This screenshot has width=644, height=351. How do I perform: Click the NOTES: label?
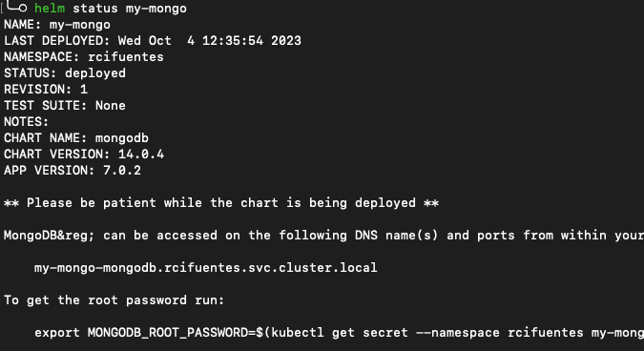[27, 122]
